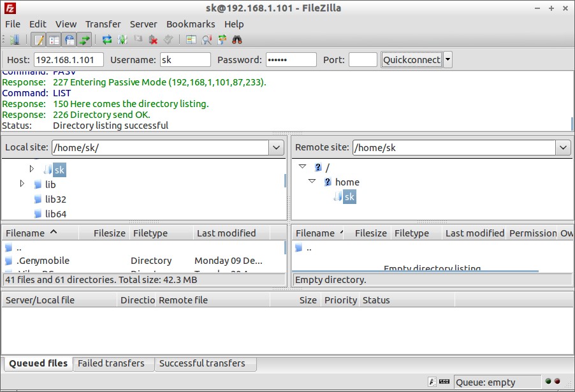Toggle message log display icon
Screen dimensions: 575x392
coord(39,40)
